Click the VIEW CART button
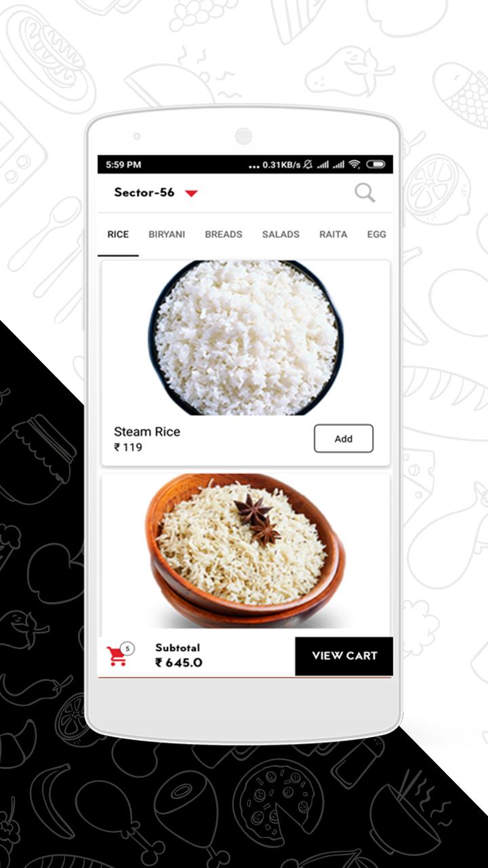 click(344, 656)
